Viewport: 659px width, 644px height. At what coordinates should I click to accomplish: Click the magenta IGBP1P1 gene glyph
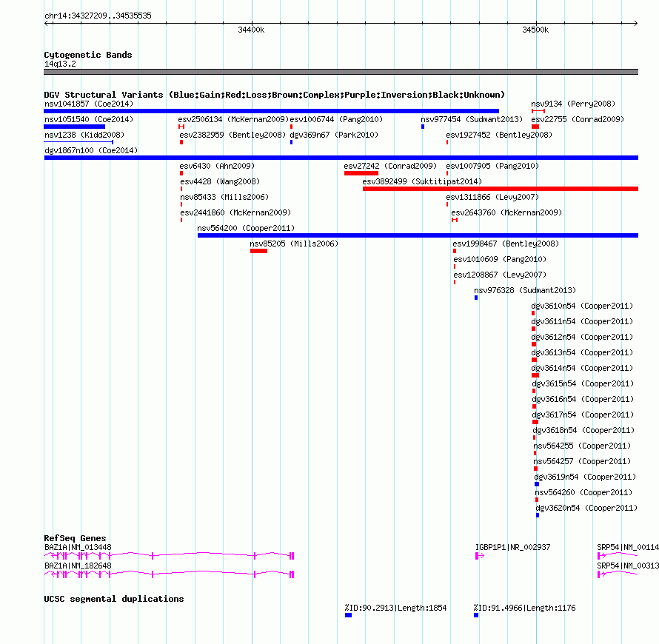[x=480, y=556]
